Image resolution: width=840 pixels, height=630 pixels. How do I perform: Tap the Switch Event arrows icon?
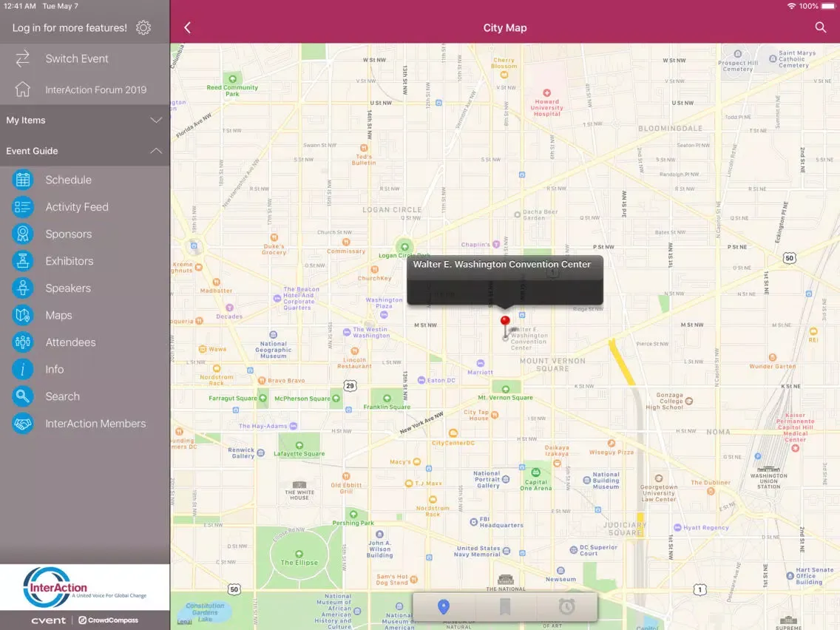point(22,58)
